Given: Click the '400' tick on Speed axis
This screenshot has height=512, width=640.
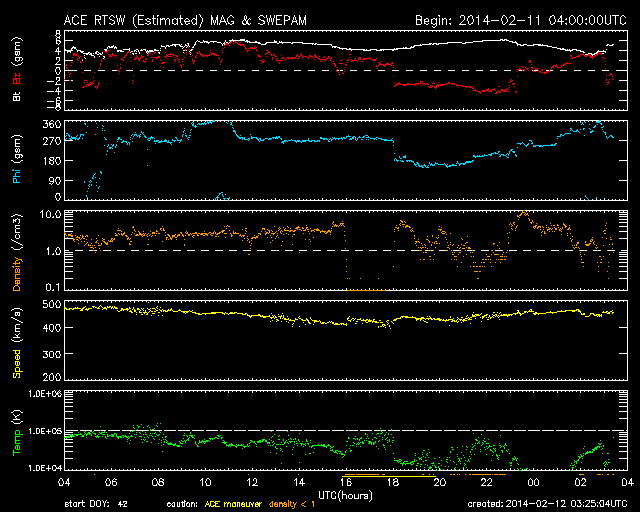Looking at the screenshot, I should click(52, 327).
